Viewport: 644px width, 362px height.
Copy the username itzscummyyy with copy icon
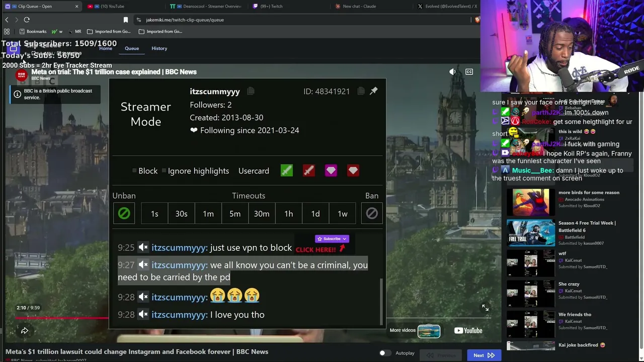251,91
